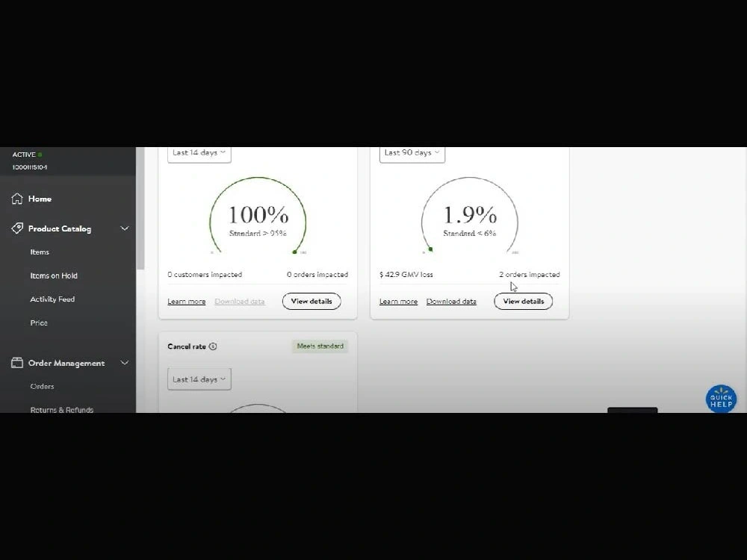
Task: Collapse the Product Catalog chevron
Action: 124,228
